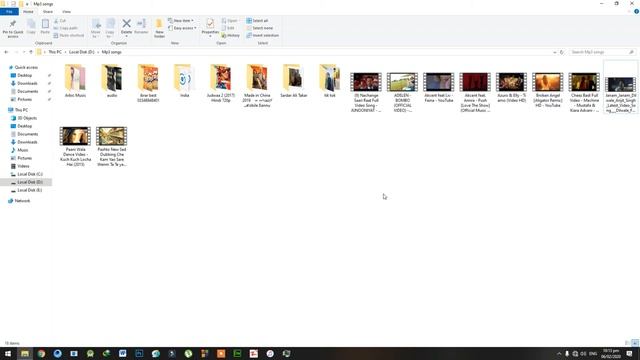
Task: Click the Back navigation arrow
Action: [x=6, y=52]
